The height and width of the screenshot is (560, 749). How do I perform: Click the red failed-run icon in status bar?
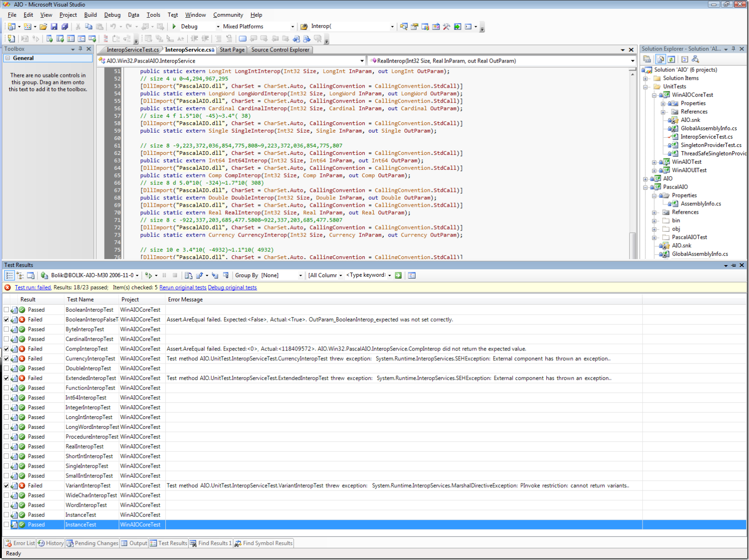(x=8, y=287)
